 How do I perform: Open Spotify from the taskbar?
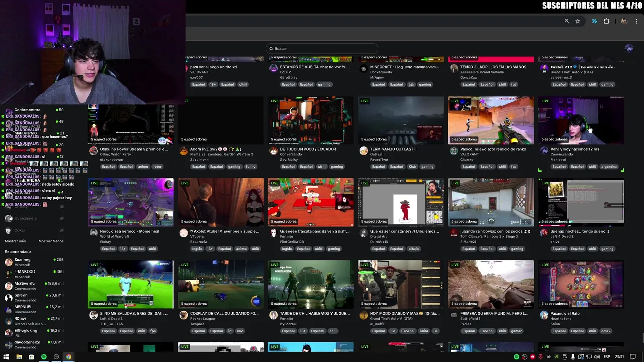[x=44, y=357]
